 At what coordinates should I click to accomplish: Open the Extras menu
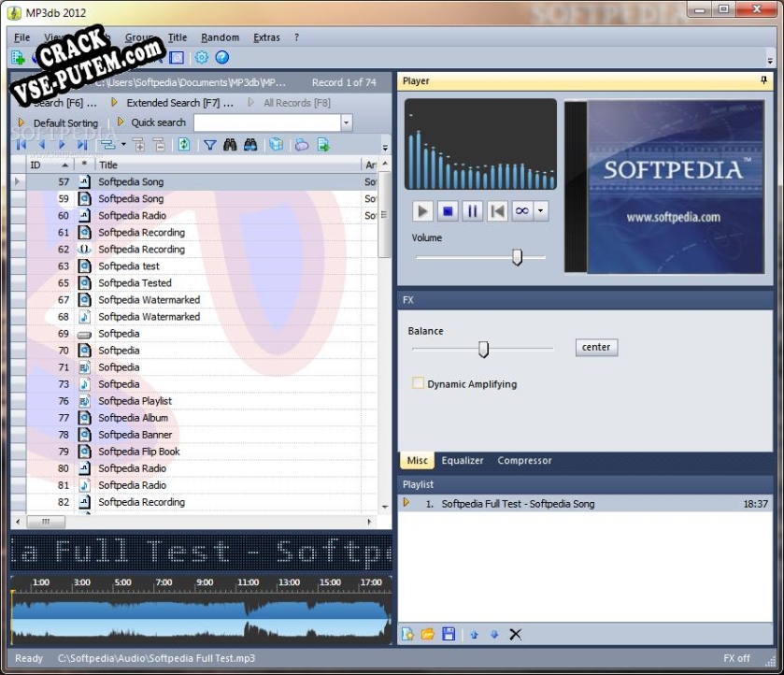click(x=266, y=37)
